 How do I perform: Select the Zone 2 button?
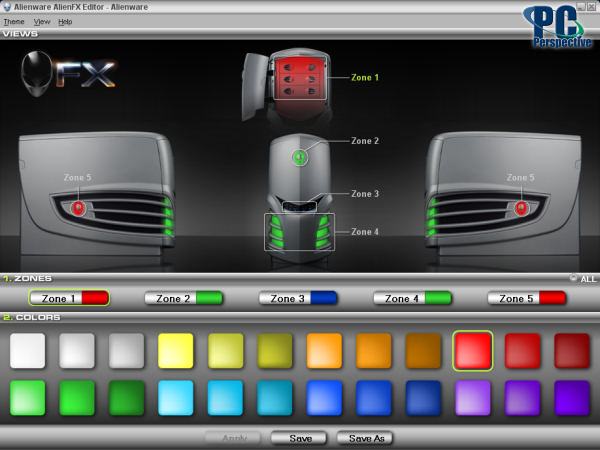[184, 298]
